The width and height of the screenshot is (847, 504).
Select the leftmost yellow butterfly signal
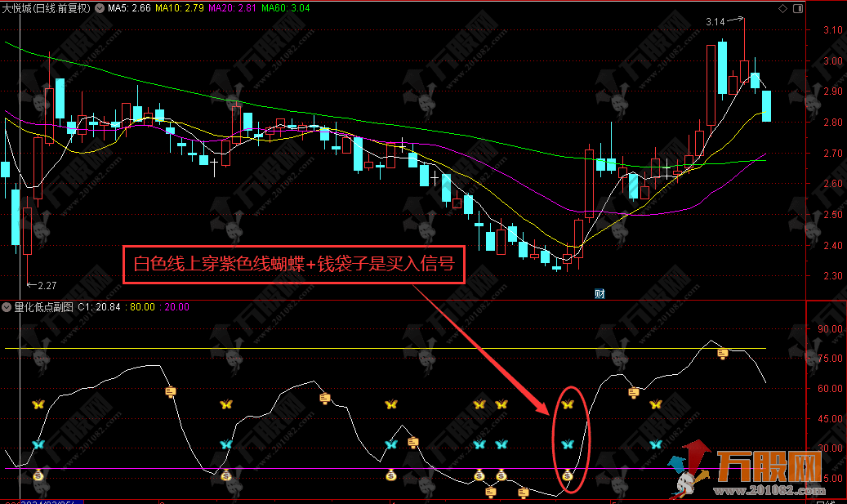coord(38,404)
